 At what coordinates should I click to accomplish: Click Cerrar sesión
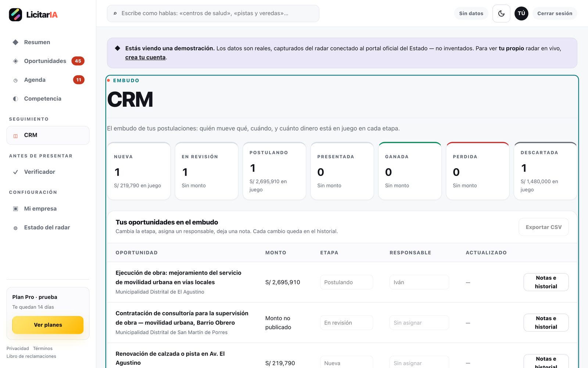coord(555,14)
